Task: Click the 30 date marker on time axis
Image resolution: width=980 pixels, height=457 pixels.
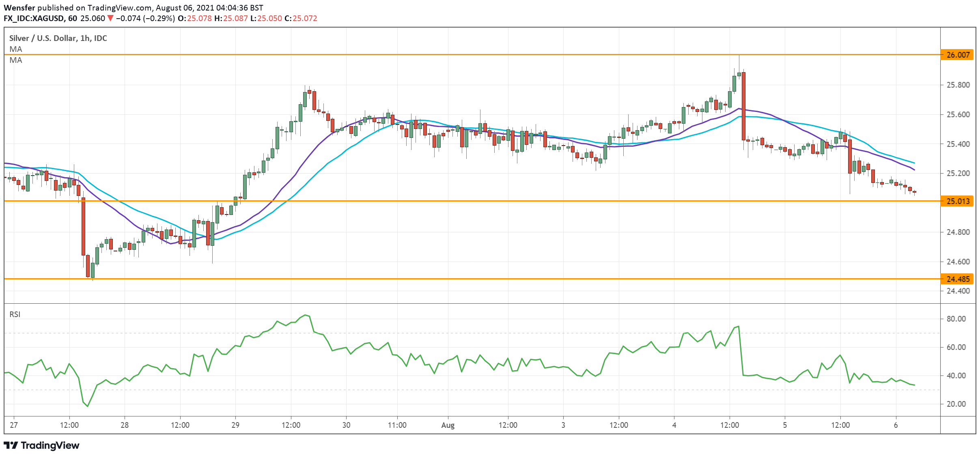Action: (346, 425)
